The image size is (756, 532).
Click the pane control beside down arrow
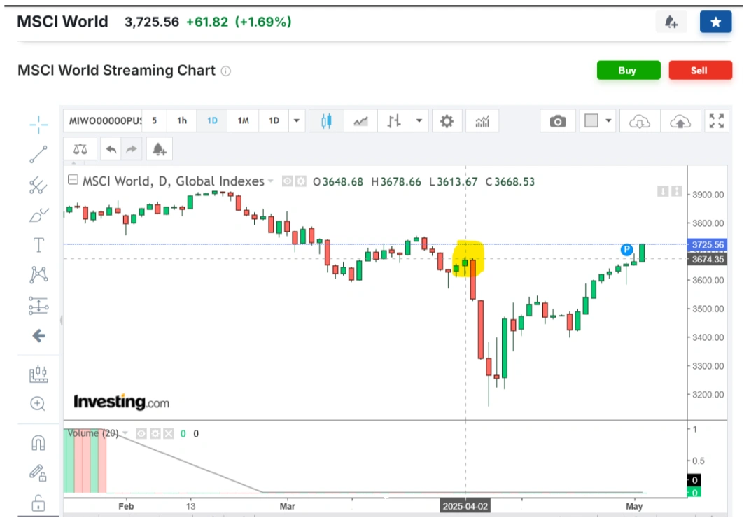click(x=677, y=192)
